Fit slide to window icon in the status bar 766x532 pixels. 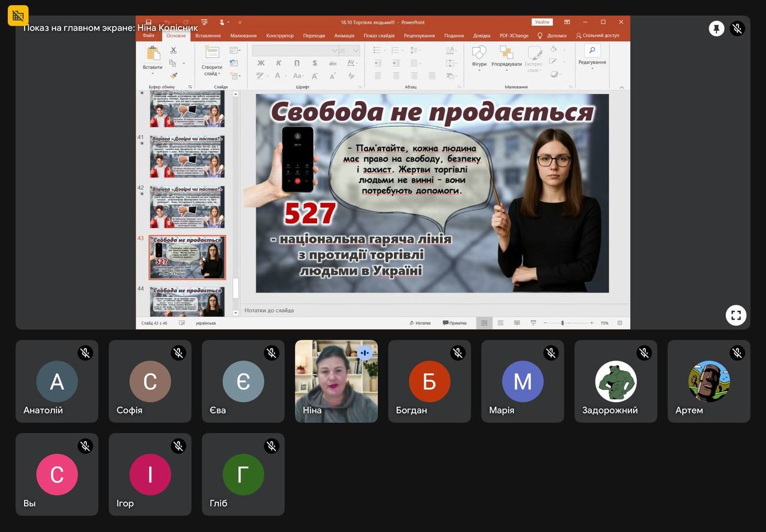(620, 323)
